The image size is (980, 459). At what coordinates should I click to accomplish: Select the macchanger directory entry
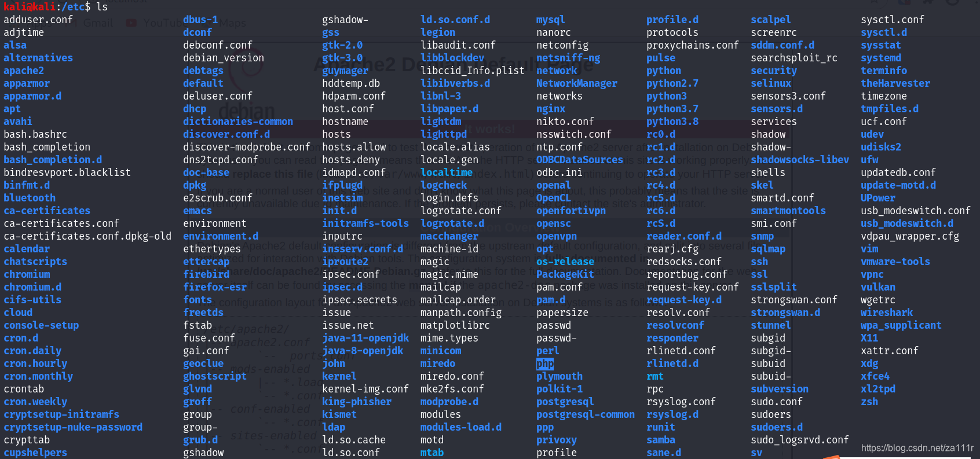[x=449, y=236]
